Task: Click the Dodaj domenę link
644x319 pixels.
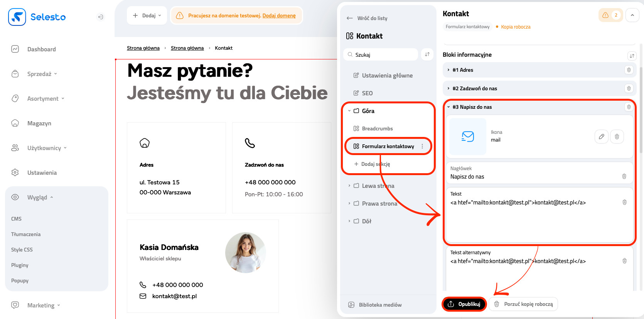Action: (279, 15)
